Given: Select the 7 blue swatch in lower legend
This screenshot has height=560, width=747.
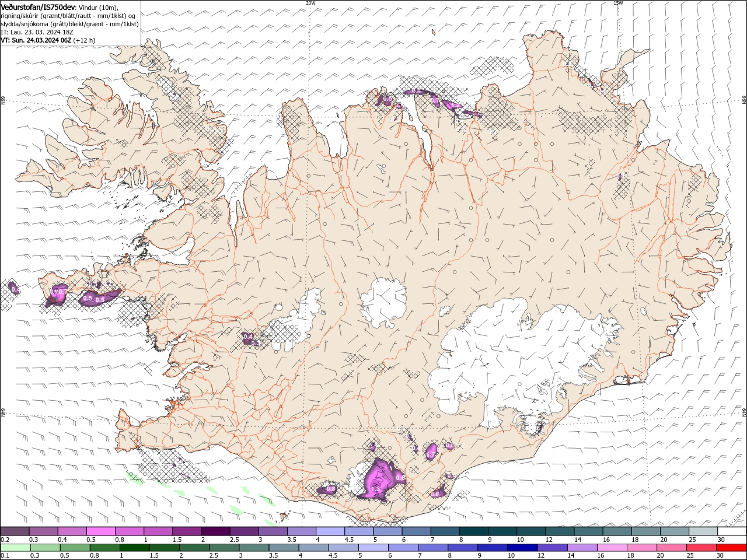Looking at the screenshot, I should pos(433,548).
